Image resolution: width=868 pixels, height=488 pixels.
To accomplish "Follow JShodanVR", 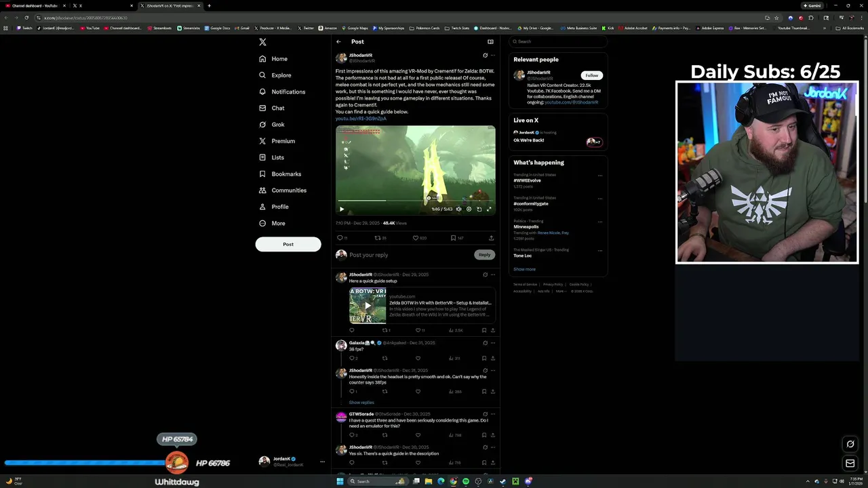I will tap(592, 75).
